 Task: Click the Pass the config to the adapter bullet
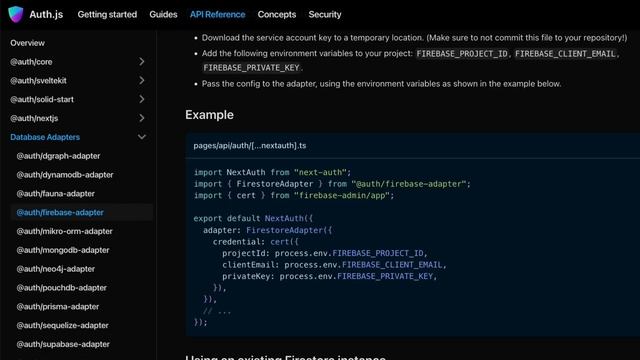381,84
